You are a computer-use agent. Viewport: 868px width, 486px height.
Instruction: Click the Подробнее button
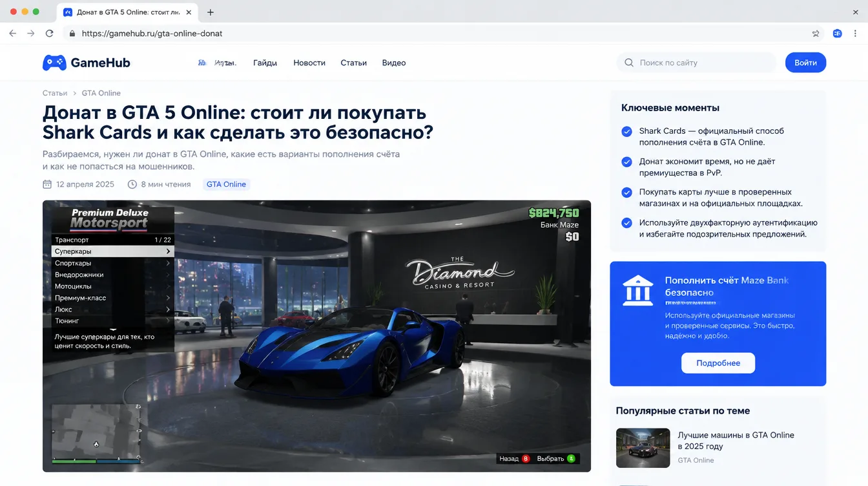tap(718, 363)
